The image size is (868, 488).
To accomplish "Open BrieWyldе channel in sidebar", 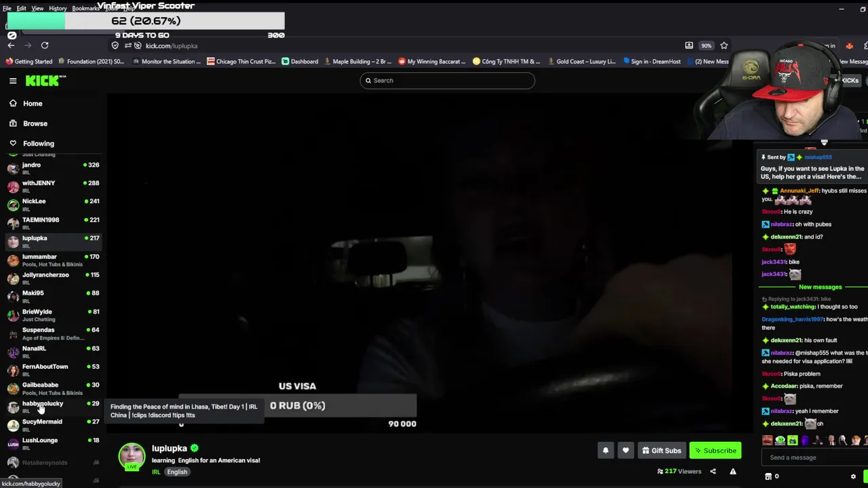I will click(53, 315).
